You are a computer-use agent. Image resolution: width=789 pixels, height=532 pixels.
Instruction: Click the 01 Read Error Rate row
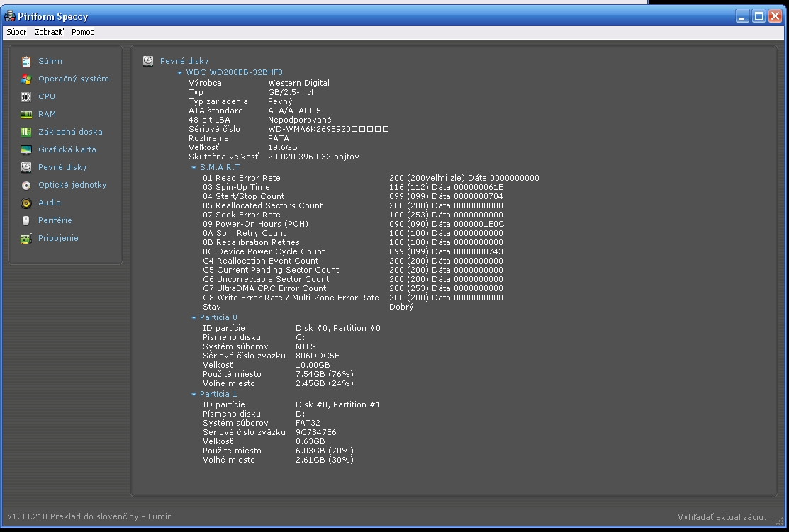point(371,178)
